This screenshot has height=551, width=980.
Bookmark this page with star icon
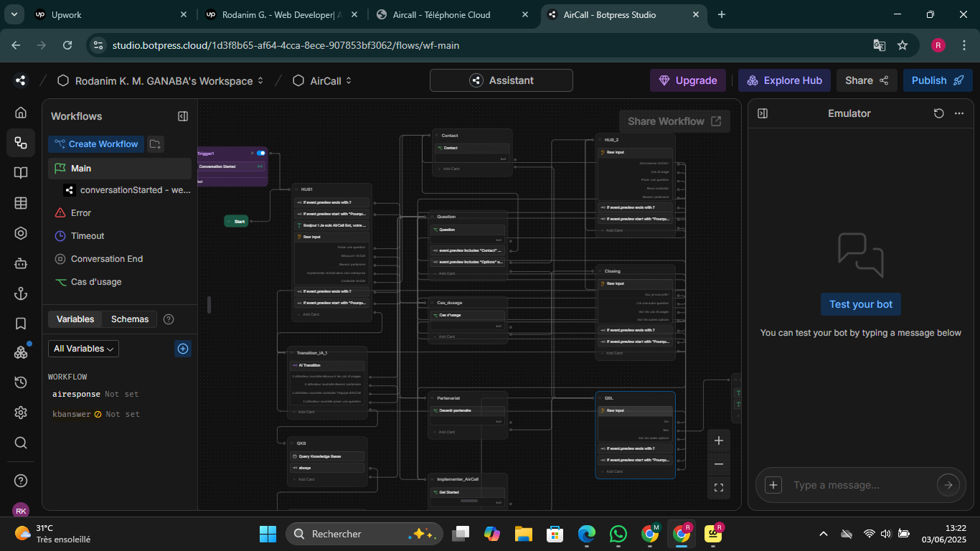[x=903, y=45]
